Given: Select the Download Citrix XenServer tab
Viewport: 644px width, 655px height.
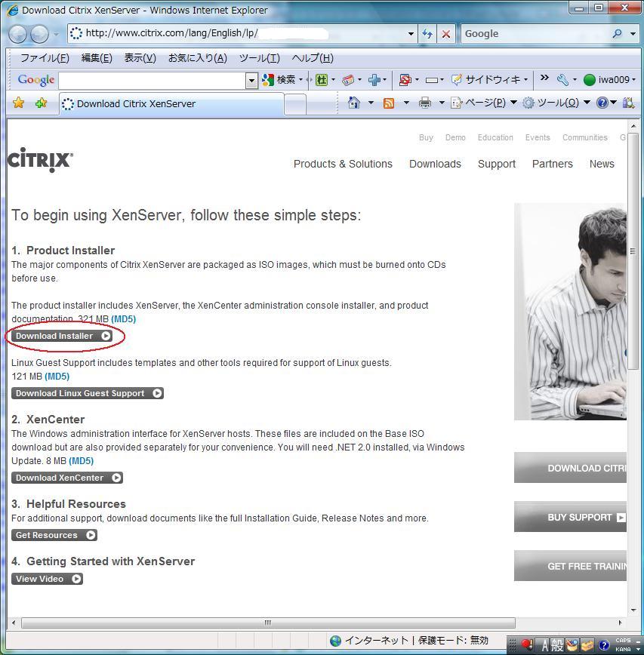Looking at the screenshot, I should 172,103.
